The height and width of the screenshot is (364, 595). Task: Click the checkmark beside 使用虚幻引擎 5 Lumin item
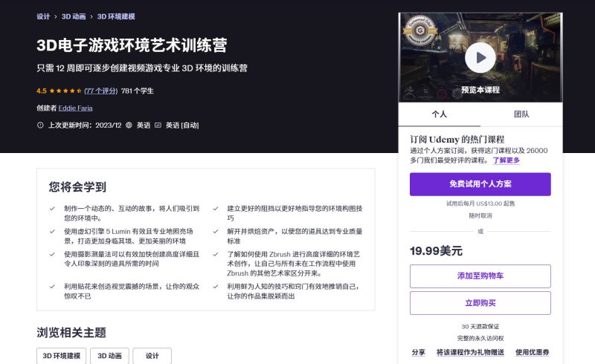(x=52, y=231)
